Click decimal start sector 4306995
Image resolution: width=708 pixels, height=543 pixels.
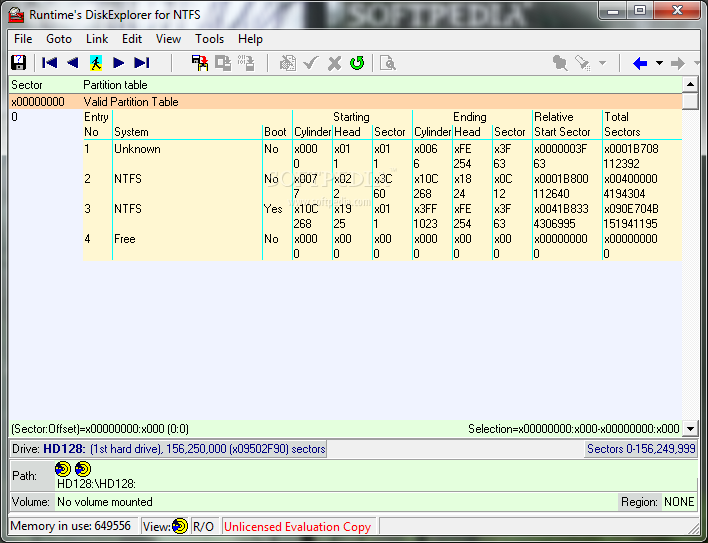(554, 224)
